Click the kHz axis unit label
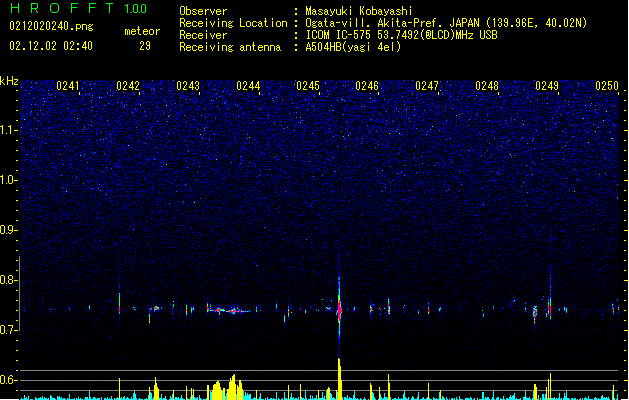629x400 pixels. point(9,81)
